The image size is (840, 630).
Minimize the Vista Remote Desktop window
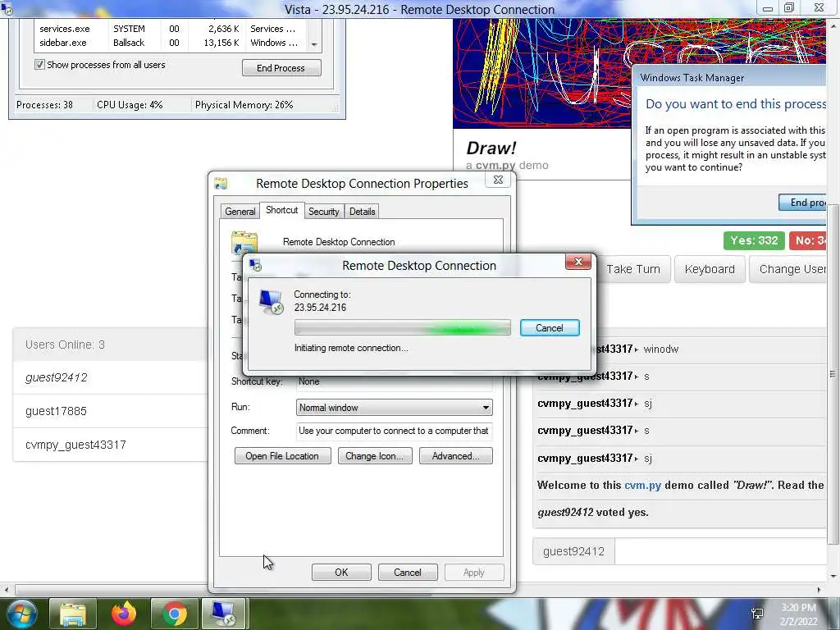[768, 7]
